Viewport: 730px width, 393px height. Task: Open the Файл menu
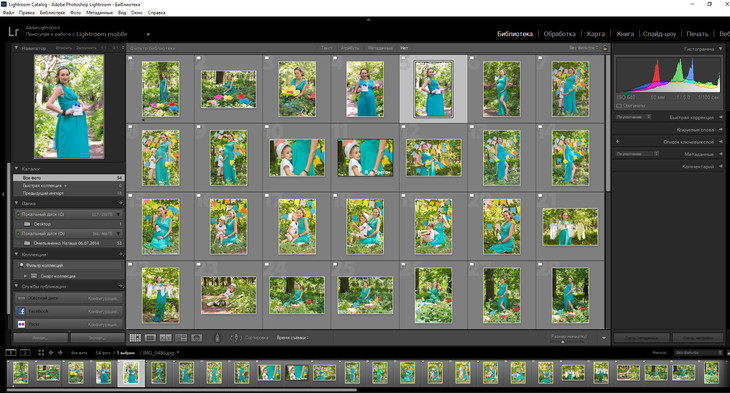tap(8, 13)
